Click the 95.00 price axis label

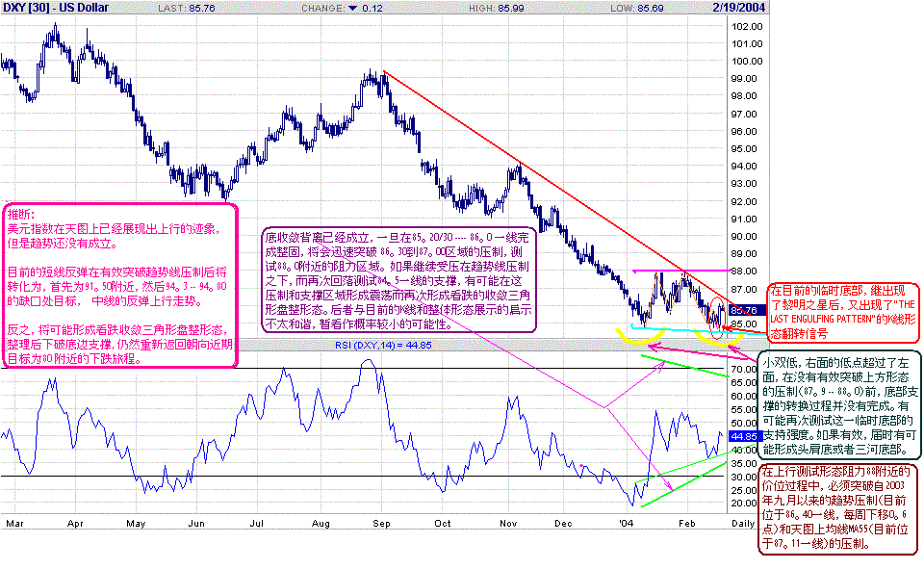click(x=744, y=148)
